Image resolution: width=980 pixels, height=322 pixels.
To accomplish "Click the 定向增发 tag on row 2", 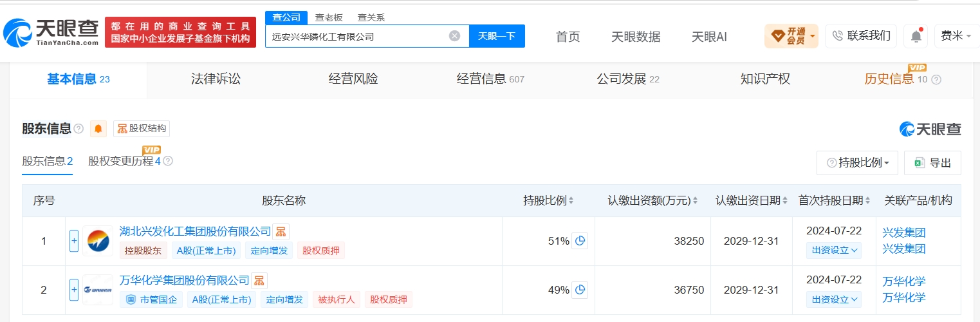I will 284,299.
